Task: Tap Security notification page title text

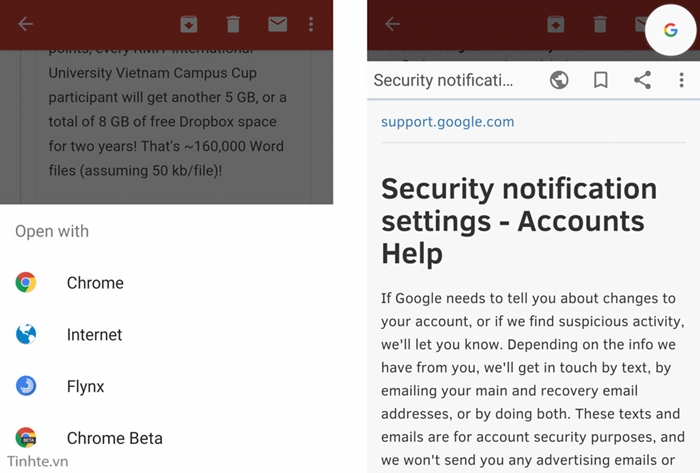Action: (x=443, y=80)
